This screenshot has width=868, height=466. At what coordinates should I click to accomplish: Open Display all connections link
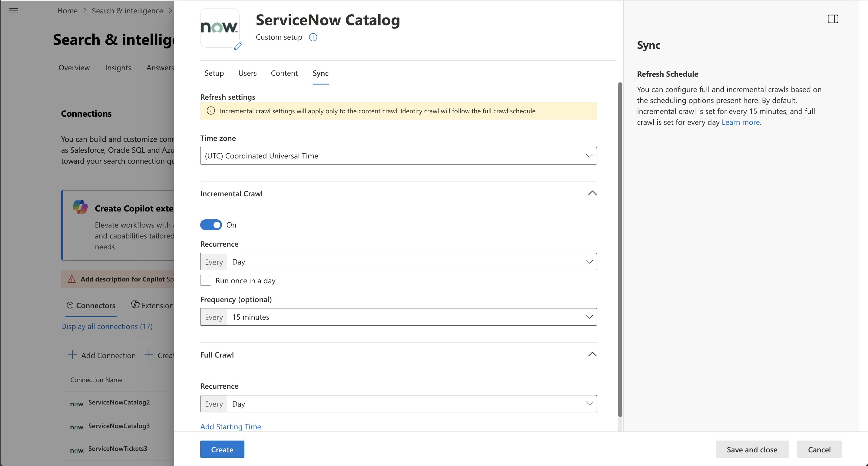(x=107, y=326)
